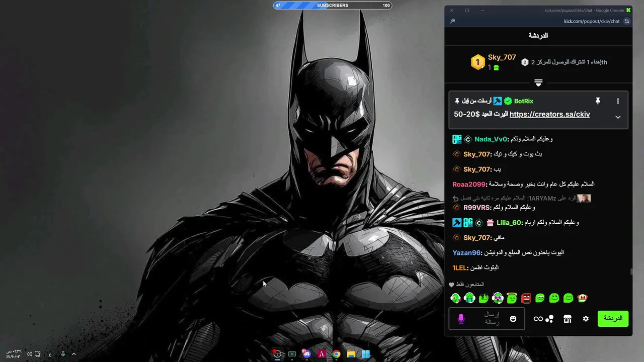Click the gift badge next to Lilia_60

pos(490,223)
